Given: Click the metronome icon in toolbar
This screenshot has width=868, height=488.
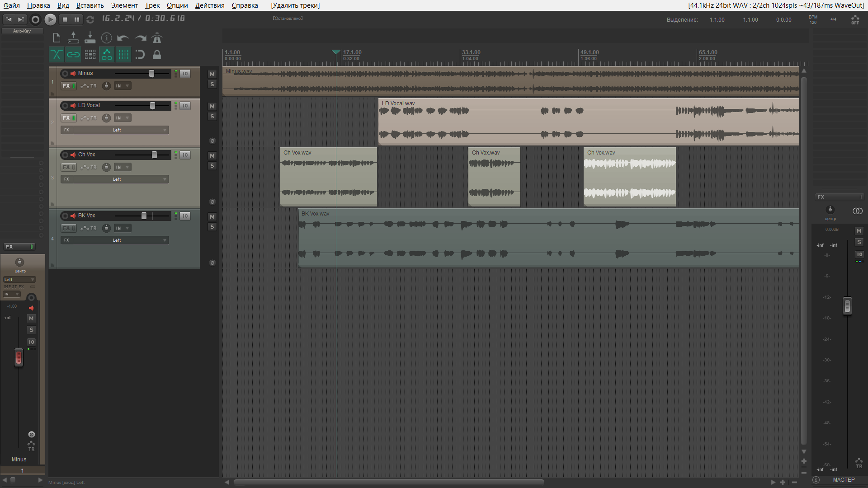Looking at the screenshot, I should click(x=157, y=38).
